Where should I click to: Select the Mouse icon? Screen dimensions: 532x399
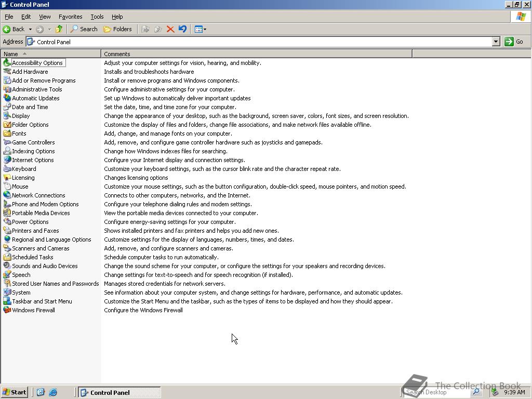coord(7,187)
